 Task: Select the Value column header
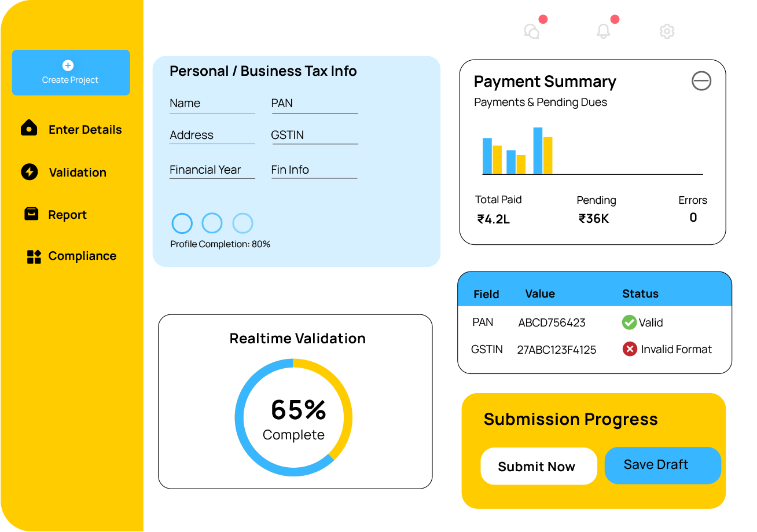tap(540, 293)
